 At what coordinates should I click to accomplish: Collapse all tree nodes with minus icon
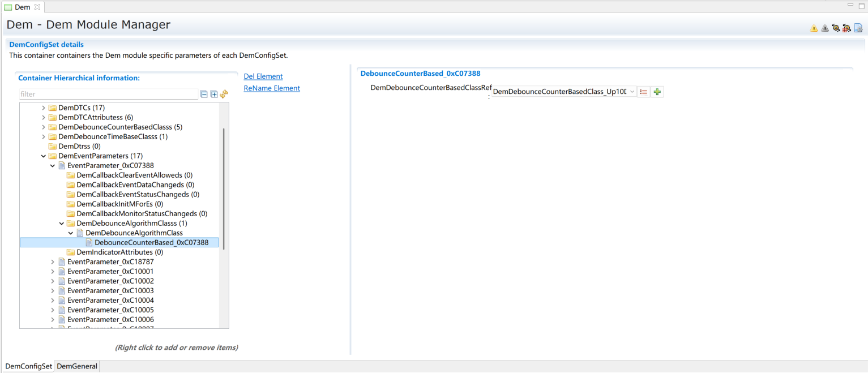point(204,95)
